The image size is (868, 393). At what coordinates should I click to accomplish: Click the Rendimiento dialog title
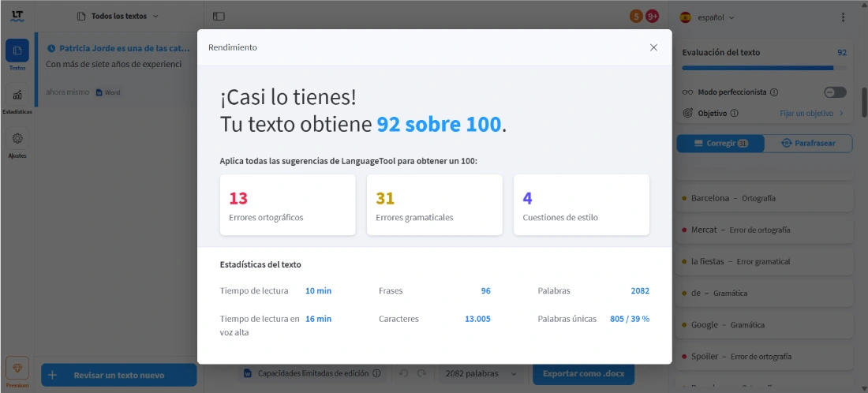click(x=233, y=47)
